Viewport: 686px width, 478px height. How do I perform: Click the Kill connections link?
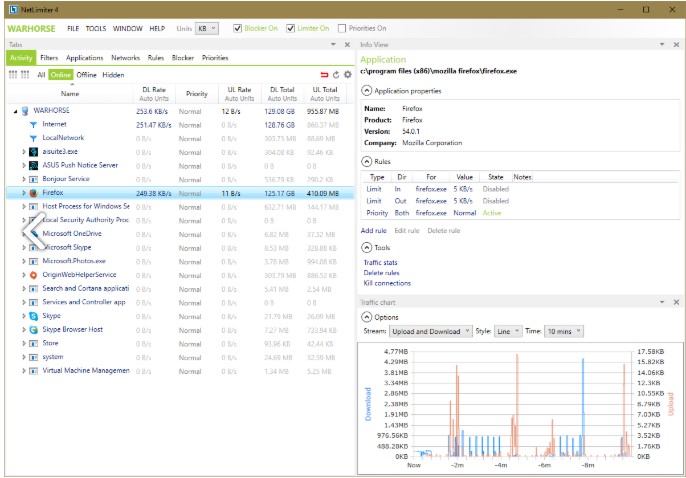pyautogui.click(x=387, y=283)
